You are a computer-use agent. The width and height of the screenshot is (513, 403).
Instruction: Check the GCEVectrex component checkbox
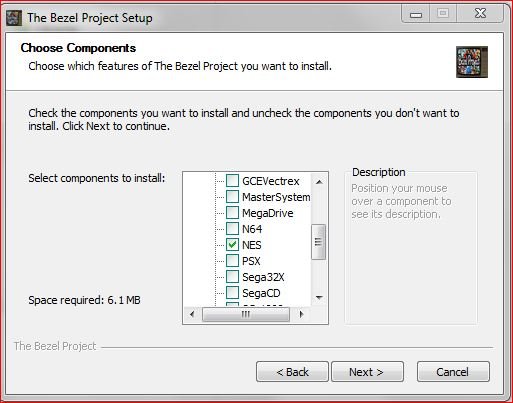232,181
